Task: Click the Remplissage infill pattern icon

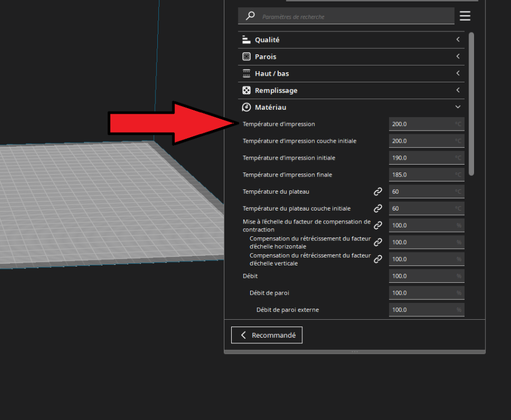Action: click(246, 90)
